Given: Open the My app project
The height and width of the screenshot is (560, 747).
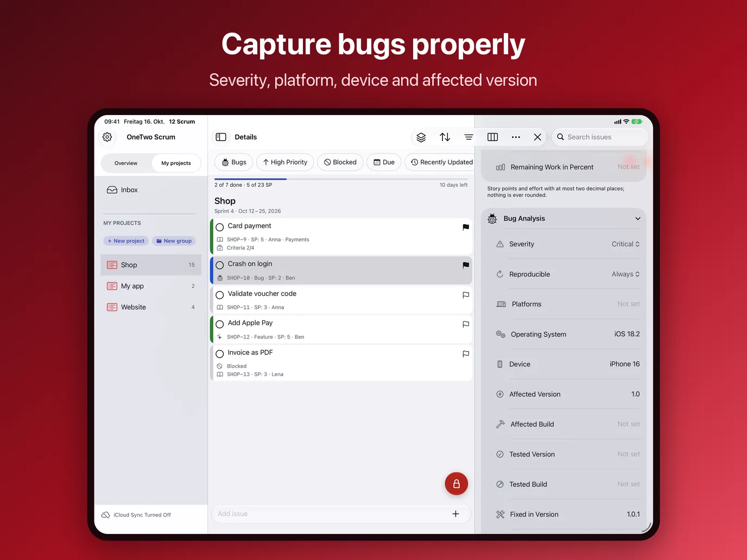Looking at the screenshot, I should (x=151, y=286).
